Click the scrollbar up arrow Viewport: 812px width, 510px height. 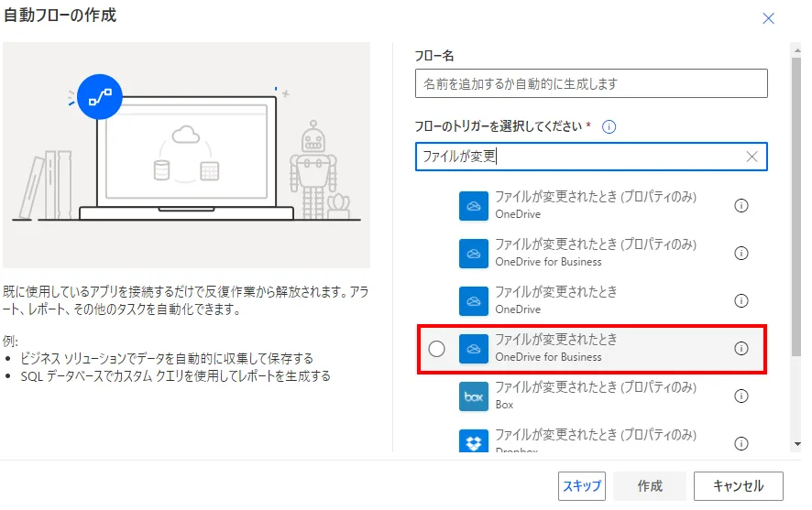(797, 50)
